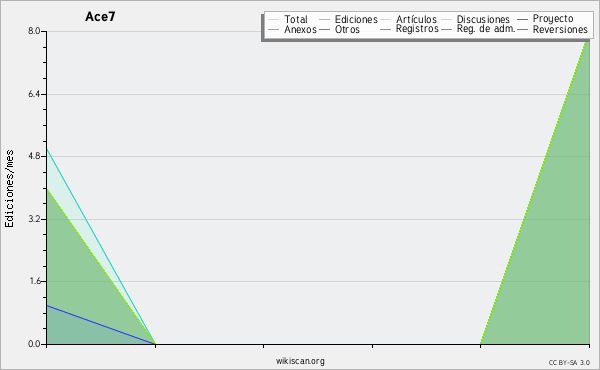Click the 'Anexos' legend label

click(x=300, y=29)
